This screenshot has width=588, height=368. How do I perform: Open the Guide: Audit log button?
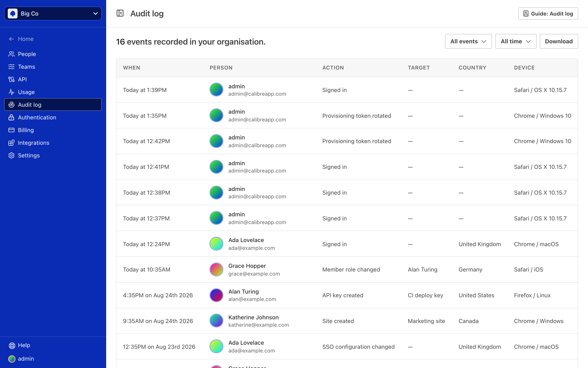point(548,14)
